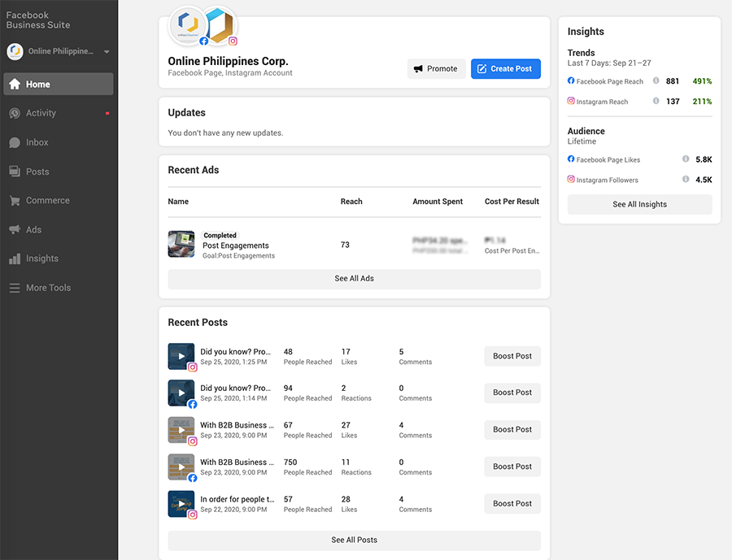Click the Posts icon in sidebar
Image resolution: width=732 pixels, height=560 pixels.
(15, 171)
